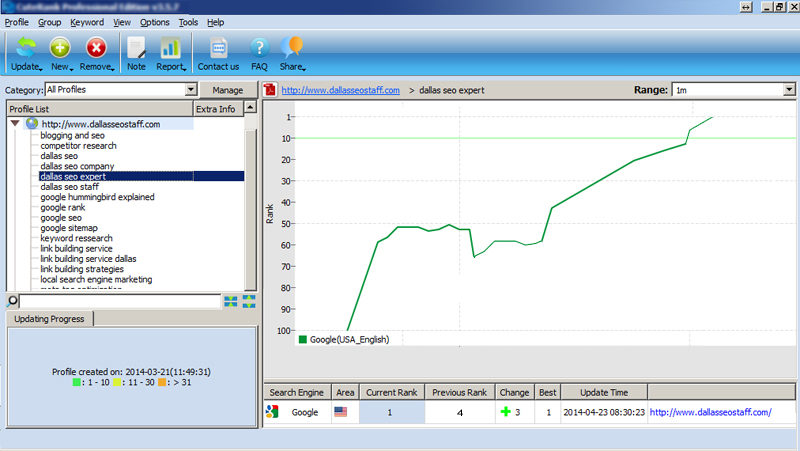Select the Updating Progress tab
Screen dimensions: 800x451
(x=49, y=319)
